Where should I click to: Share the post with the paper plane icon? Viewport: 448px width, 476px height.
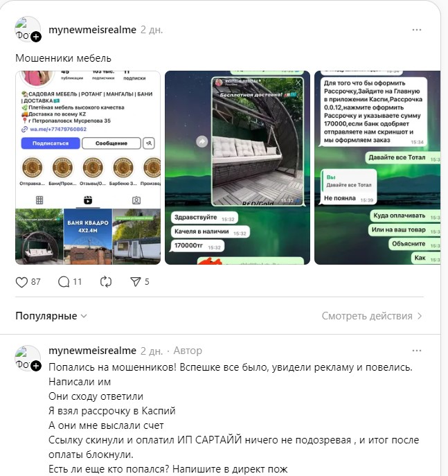tap(135, 282)
